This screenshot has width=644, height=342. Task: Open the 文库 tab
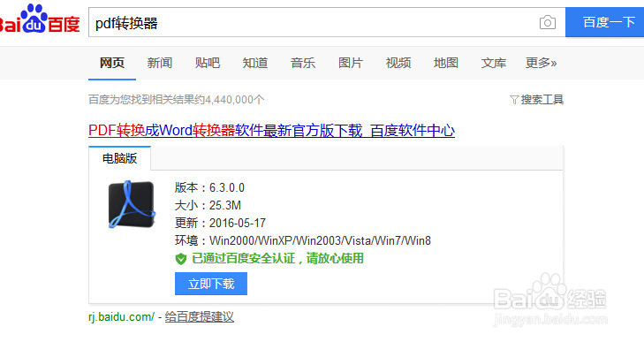493,63
